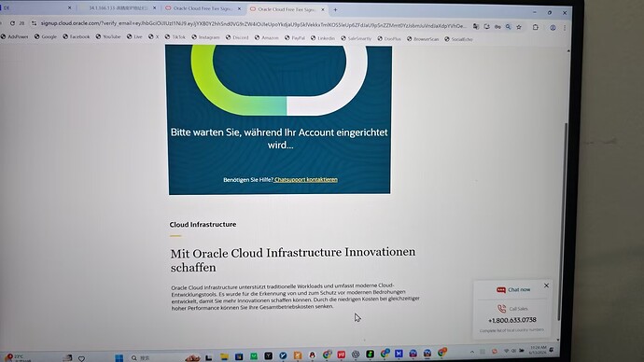Open the TikTok bookmark
Image resolution: width=644 pixels, height=362 pixels.
pos(175,37)
